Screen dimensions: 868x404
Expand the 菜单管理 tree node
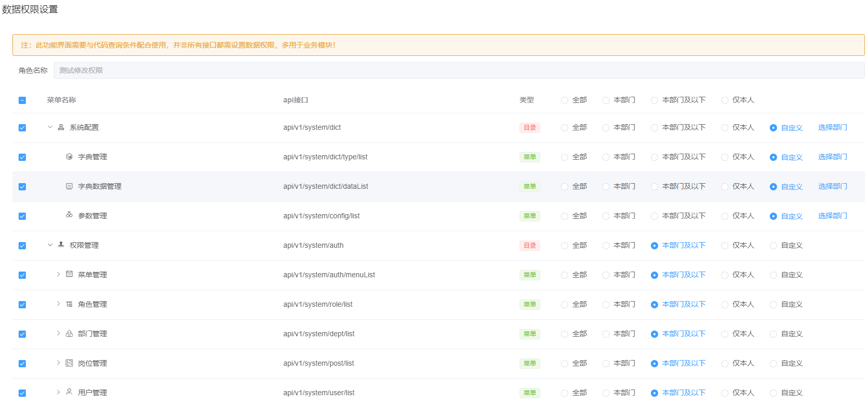[x=58, y=274]
